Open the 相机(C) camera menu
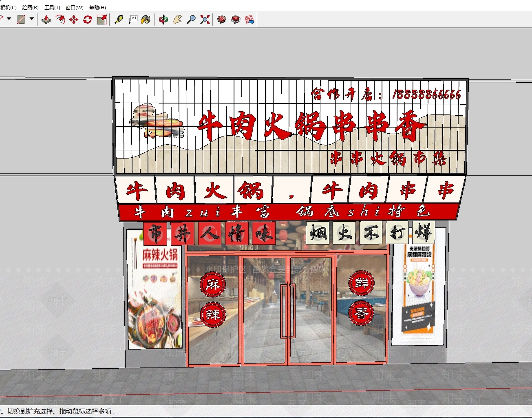The width and height of the screenshot is (532, 418). point(8,7)
